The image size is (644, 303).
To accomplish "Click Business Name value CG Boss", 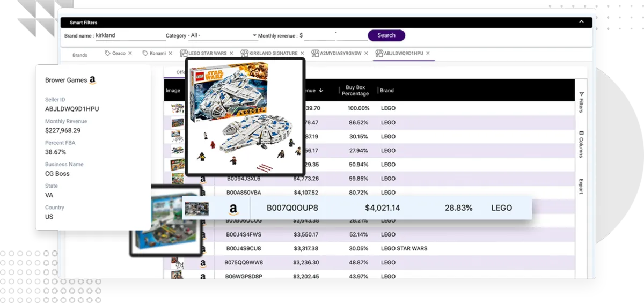I will (x=57, y=173).
